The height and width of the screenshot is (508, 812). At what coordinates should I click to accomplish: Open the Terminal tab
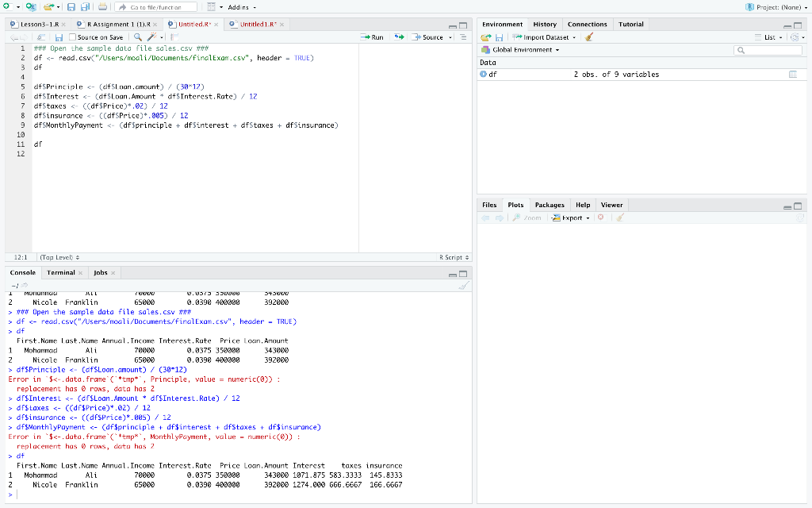[61, 272]
